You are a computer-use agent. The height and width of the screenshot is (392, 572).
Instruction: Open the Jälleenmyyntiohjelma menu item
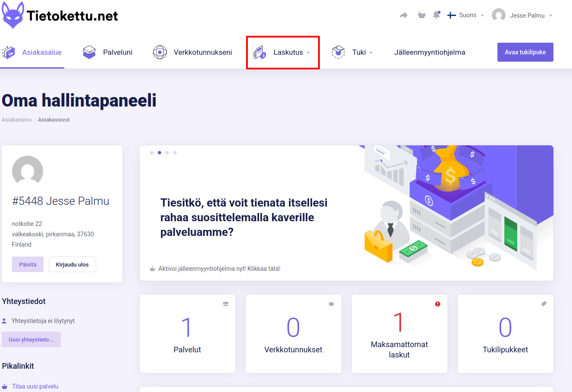(429, 53)
